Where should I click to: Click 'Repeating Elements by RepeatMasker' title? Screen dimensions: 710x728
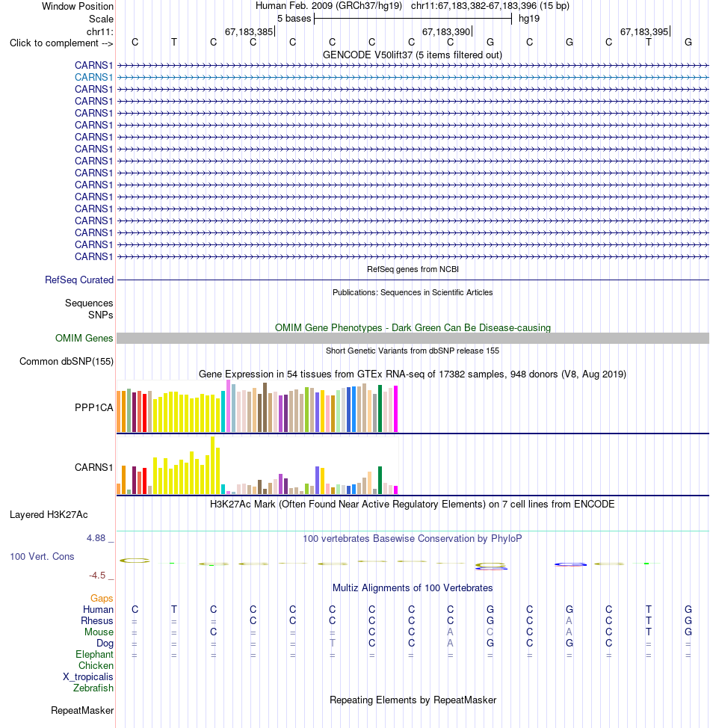tap(413, 700)
